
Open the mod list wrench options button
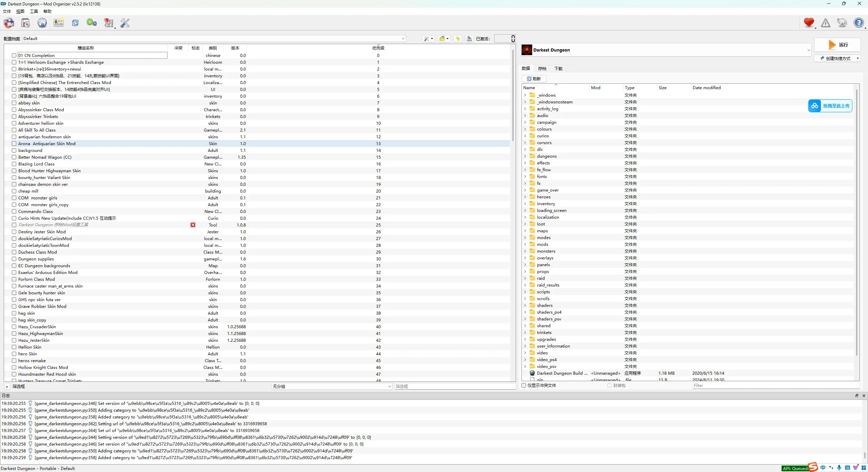pyautogui.click(x=428, y=39)
